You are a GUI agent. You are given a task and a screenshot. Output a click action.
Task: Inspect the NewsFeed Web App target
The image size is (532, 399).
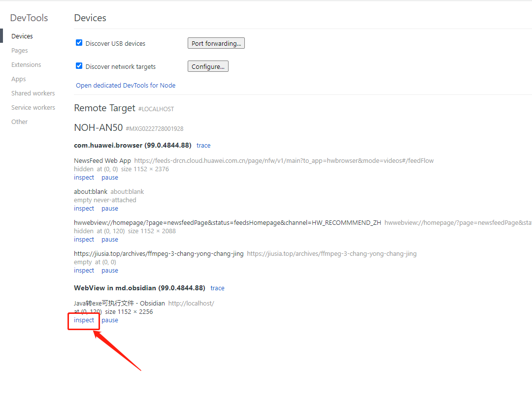click(x=84, y=178)
